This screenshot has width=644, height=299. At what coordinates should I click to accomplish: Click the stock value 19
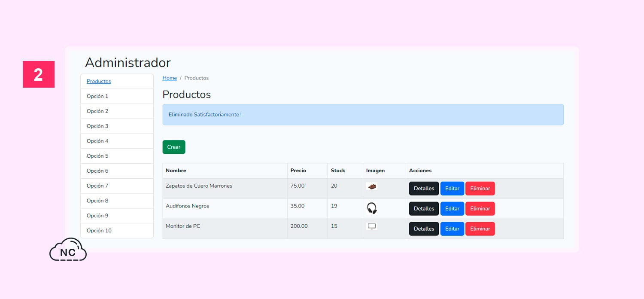click(x=334, y=206)
